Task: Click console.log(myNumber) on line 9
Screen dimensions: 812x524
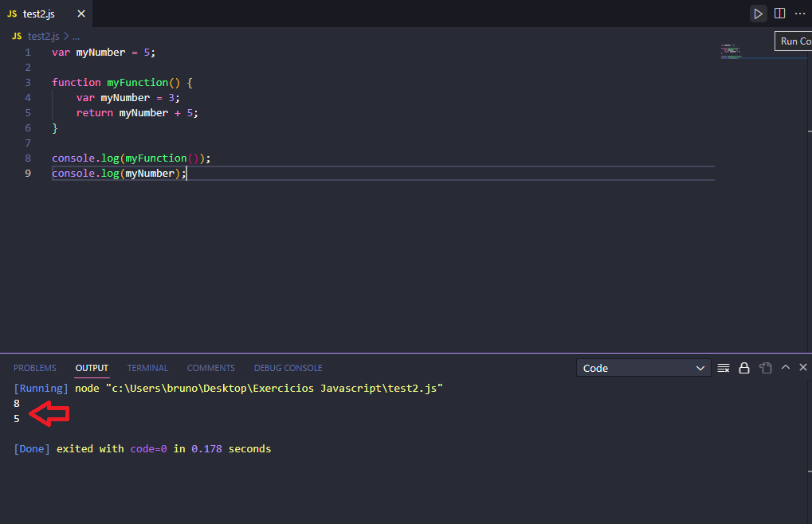Action: pyautogui.click(x=119, y=174)
